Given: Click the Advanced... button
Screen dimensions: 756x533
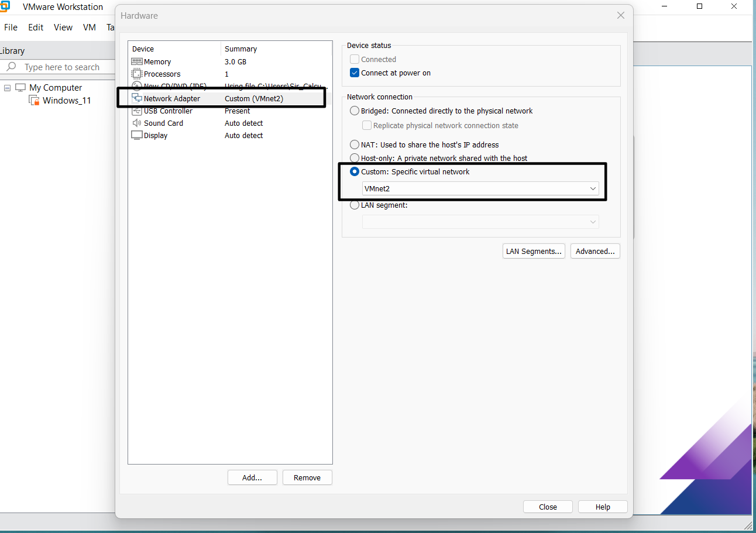Looking at the screenshot, I should click(595, 251).
